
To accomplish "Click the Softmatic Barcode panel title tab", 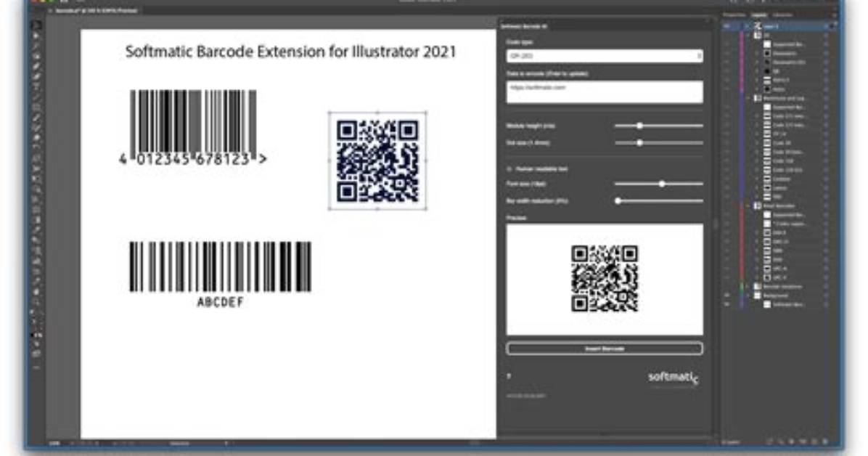I will tap(524, 26).
